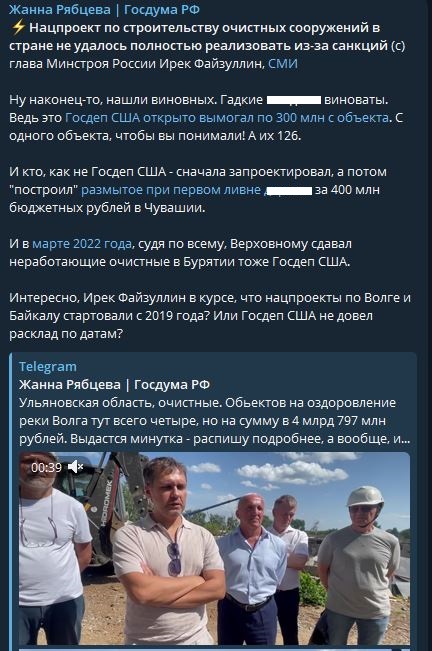Follow the link about Госдеп США вымогал 300 млн

227,117
